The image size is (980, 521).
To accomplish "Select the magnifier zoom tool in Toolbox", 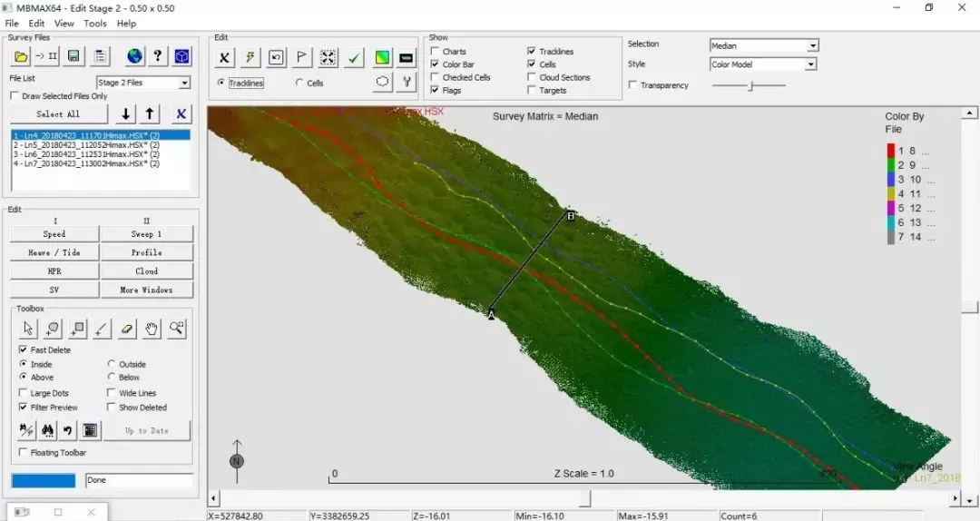I will tap(176, 329).
